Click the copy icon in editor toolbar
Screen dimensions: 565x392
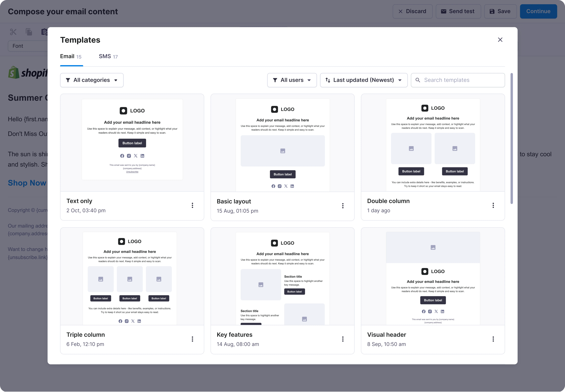[29, 32]
